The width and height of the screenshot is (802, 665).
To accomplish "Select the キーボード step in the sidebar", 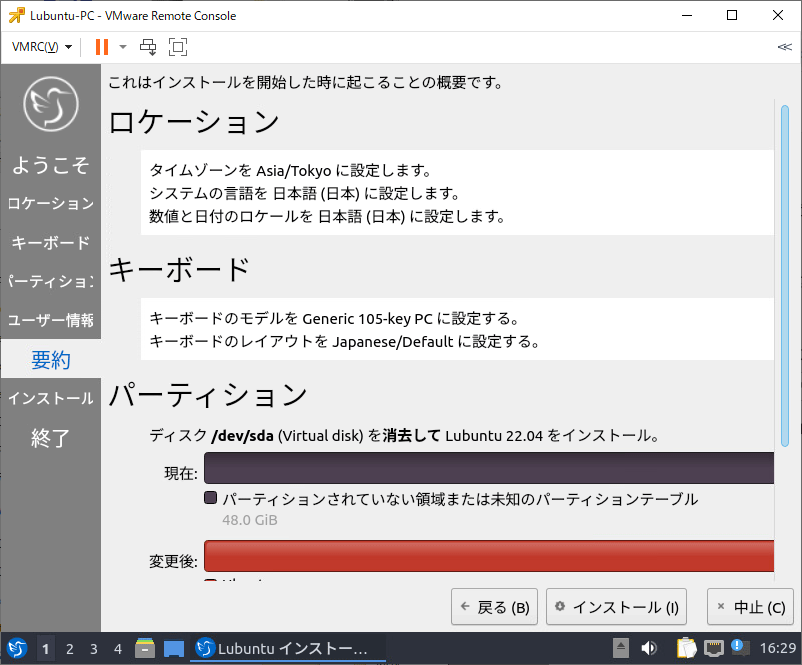I will point(51,242).
